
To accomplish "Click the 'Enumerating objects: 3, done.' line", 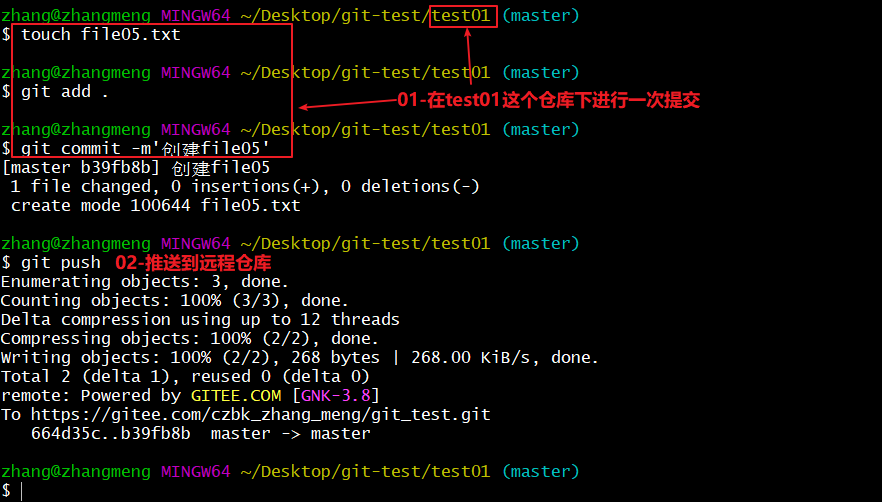I will (x=144, y=282).
